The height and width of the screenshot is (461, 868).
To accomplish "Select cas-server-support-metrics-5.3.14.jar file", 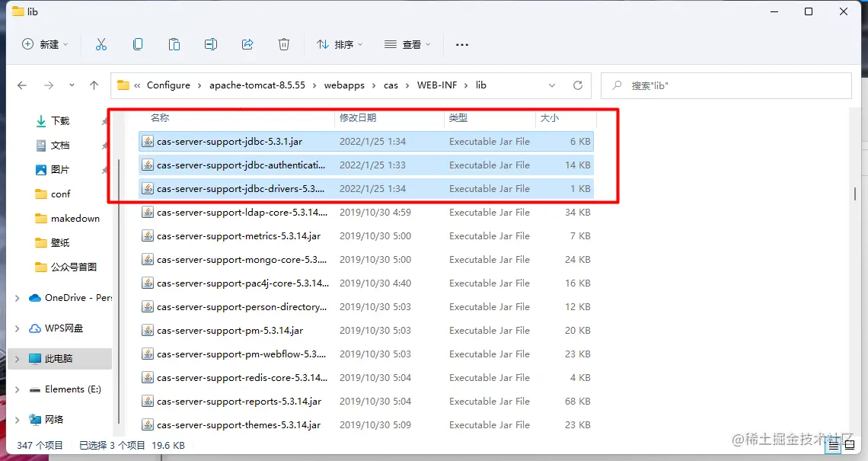I will pos(366,236).
